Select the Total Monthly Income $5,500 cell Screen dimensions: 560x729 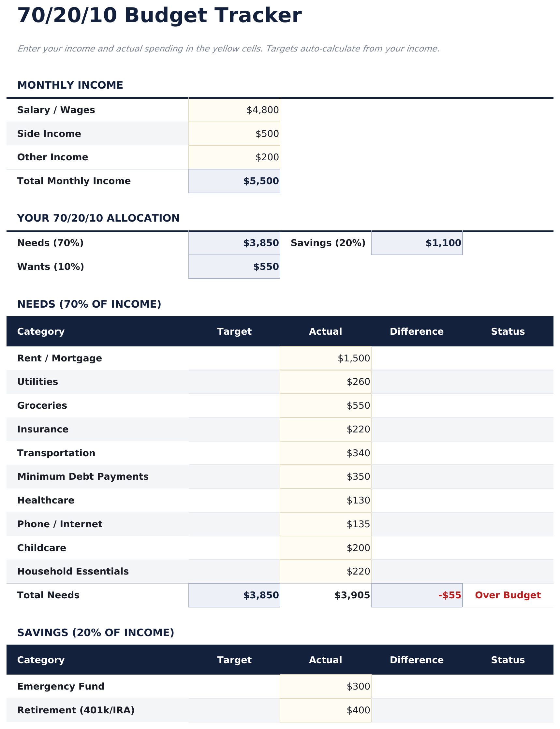tap(234, 181)
